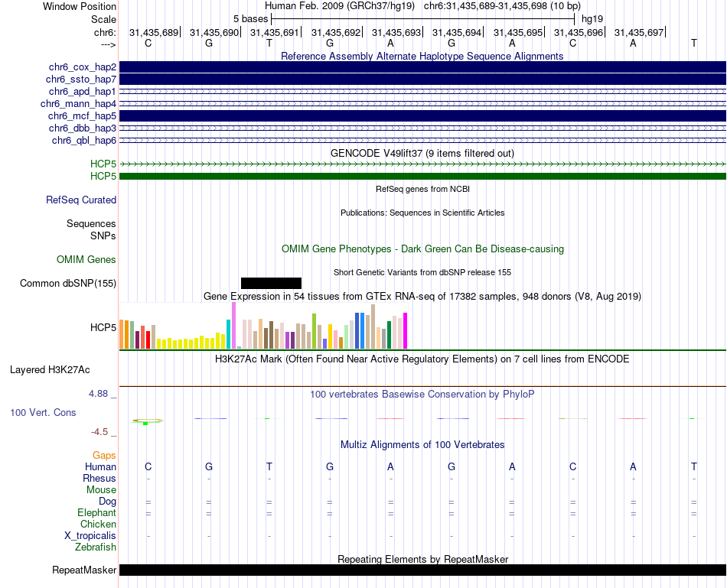Click the Common dbSNP(155) label
Viewport: 727px width, 588px height.
(x=67, y=283)
